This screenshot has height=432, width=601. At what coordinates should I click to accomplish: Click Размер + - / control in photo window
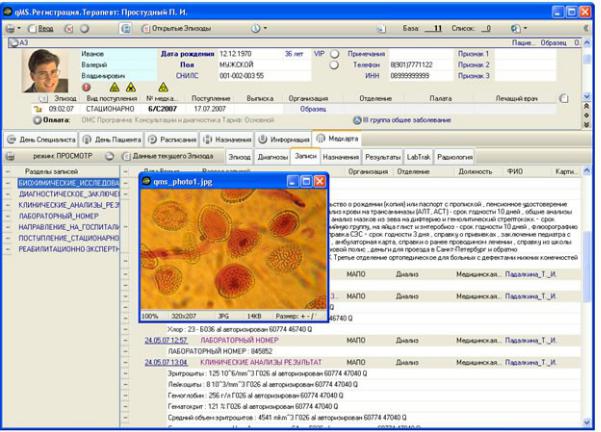coord(294,316)
